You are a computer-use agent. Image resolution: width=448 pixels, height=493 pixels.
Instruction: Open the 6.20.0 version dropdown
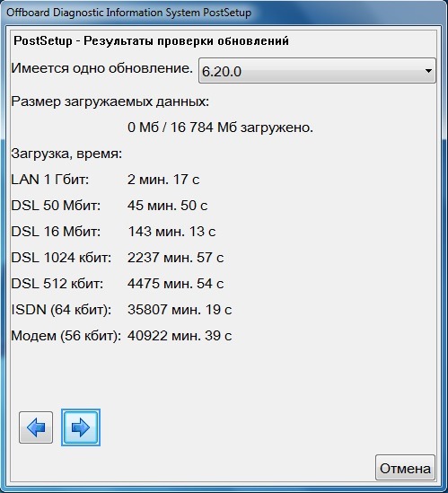click(x=317, y=71)
